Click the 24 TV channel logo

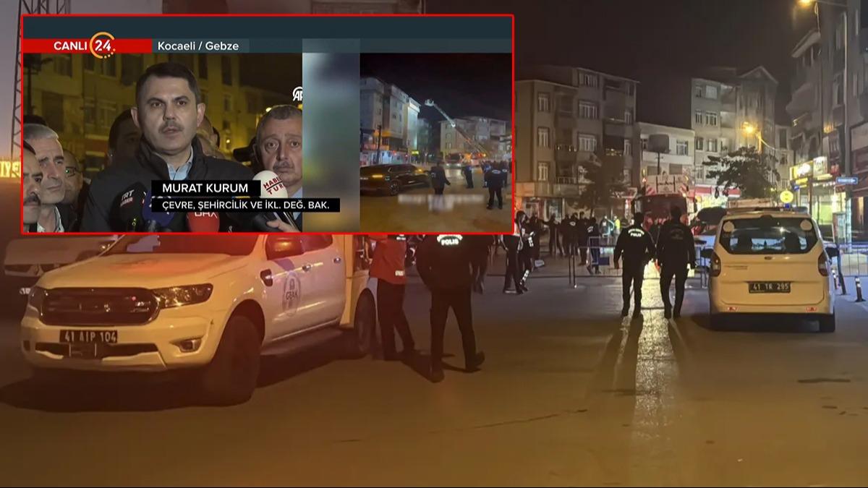[103, 45]
